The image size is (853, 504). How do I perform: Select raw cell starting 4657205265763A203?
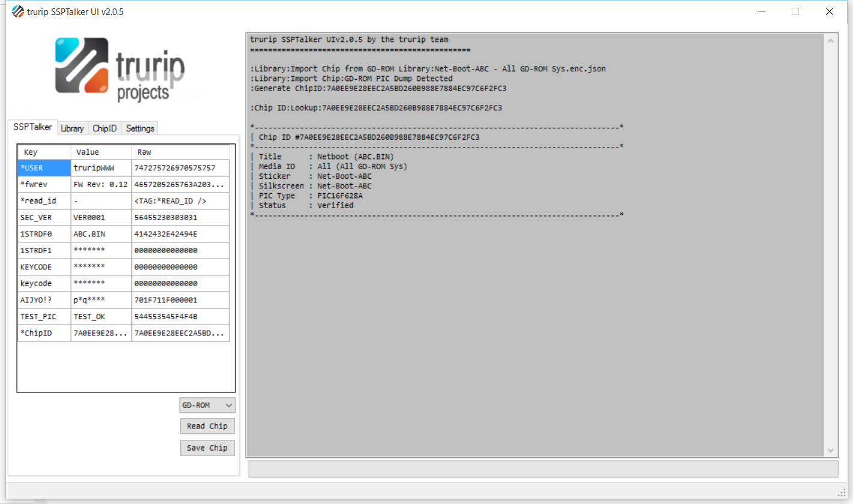coord(181,185)
